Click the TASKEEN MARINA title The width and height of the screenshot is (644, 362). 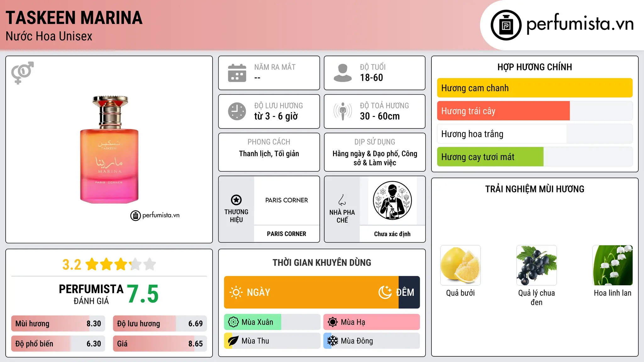(x=74, y=18)
